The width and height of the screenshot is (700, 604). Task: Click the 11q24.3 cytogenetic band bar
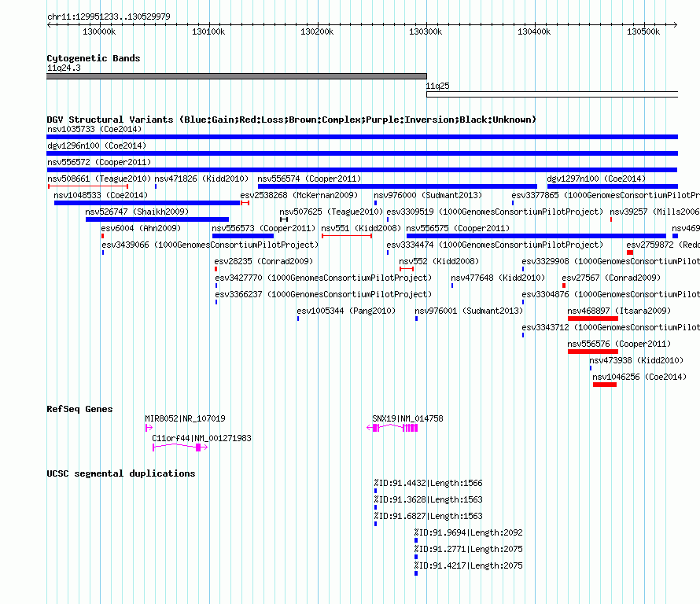237,76
